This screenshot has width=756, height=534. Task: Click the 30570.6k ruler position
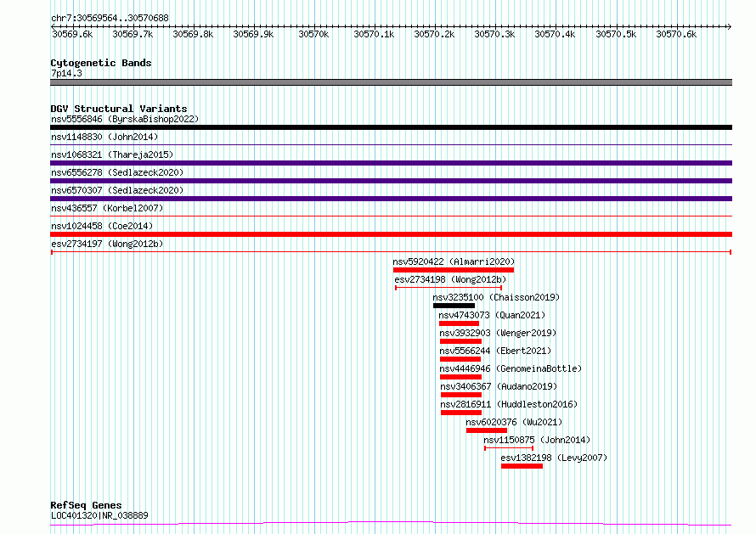click(676, 34)
